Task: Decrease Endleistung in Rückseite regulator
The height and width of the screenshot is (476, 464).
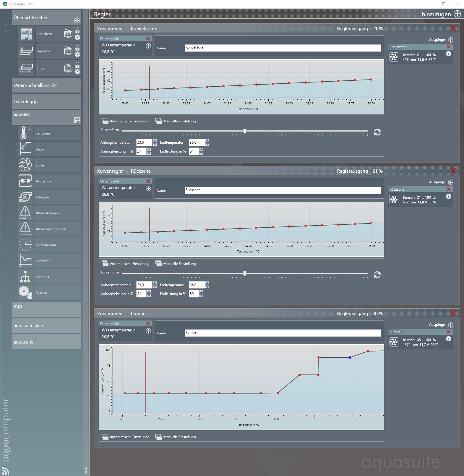Action: (201, 296)
